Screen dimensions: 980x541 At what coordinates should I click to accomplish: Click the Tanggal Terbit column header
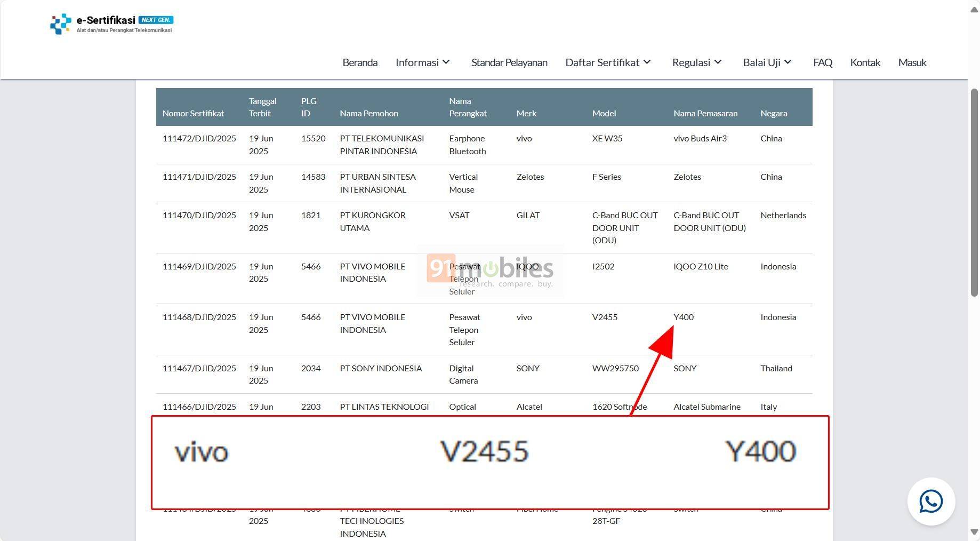[x=262, y=107]
